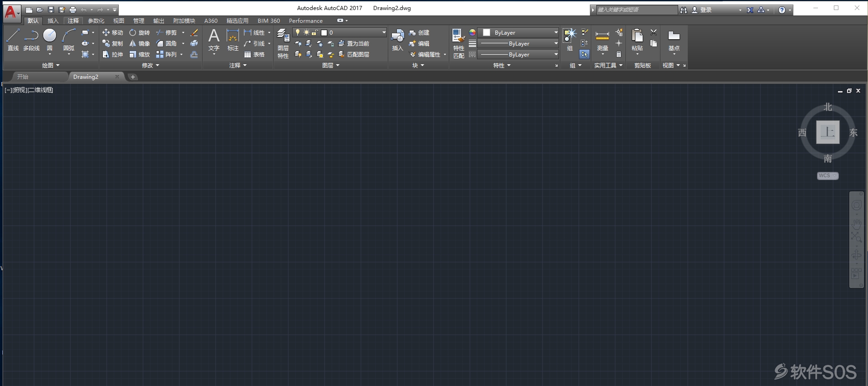Select the 直线 (Line) tool
868x386 pixels.
(13, 40)
